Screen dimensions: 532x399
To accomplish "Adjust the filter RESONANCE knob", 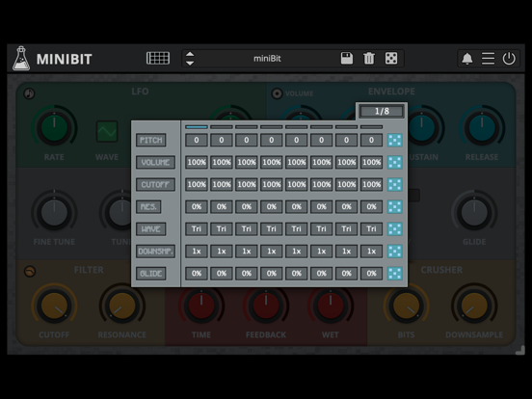I will [122, 306].
